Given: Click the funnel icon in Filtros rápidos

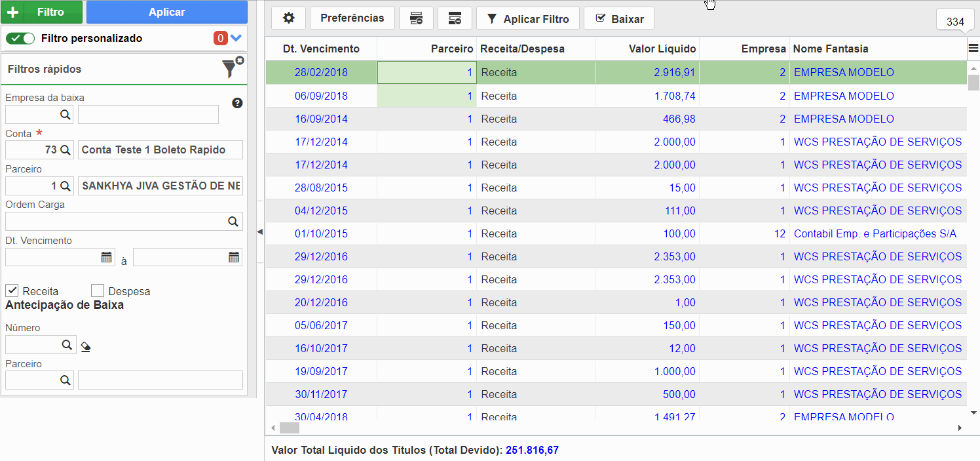Looking at the screenshot, I should click(x=231, y=68).
